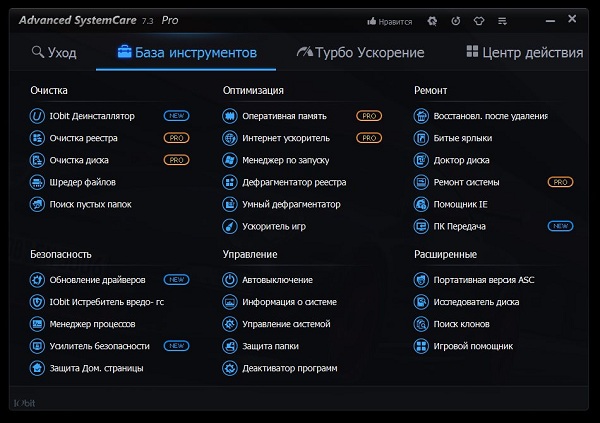Screen dimensions: 600x423
Task: Switch to the Уход tab
Action: pos(53,52)
